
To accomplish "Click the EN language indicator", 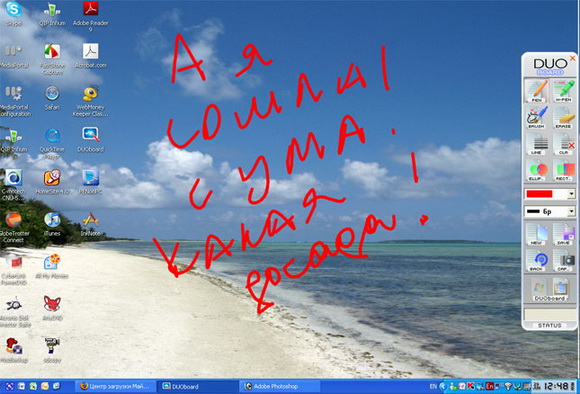I will point(433,387).
